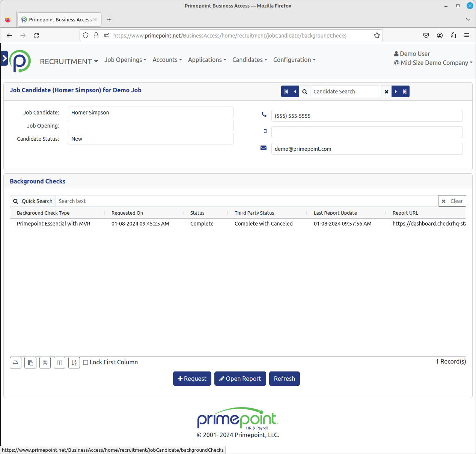Sort by Status column header
Screen dimensions: 476x454
[x=197, y=213]
